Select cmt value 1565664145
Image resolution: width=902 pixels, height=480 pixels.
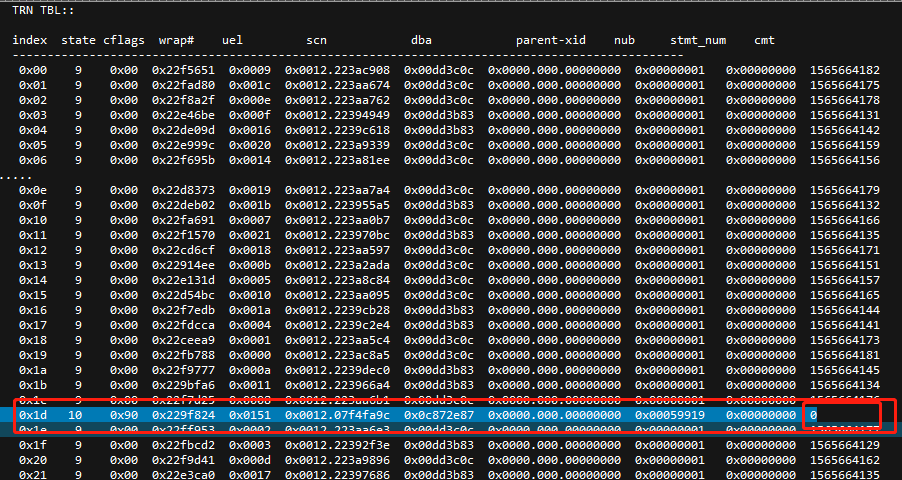[845, 369]
